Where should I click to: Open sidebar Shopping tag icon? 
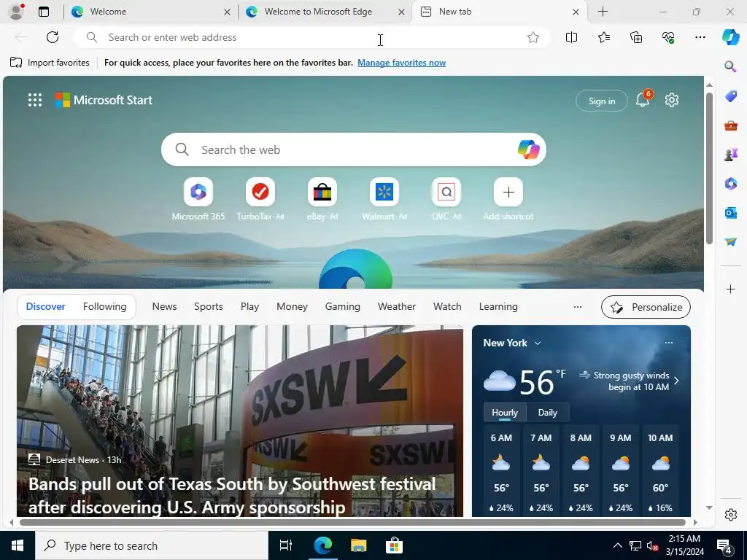point(730,96)
